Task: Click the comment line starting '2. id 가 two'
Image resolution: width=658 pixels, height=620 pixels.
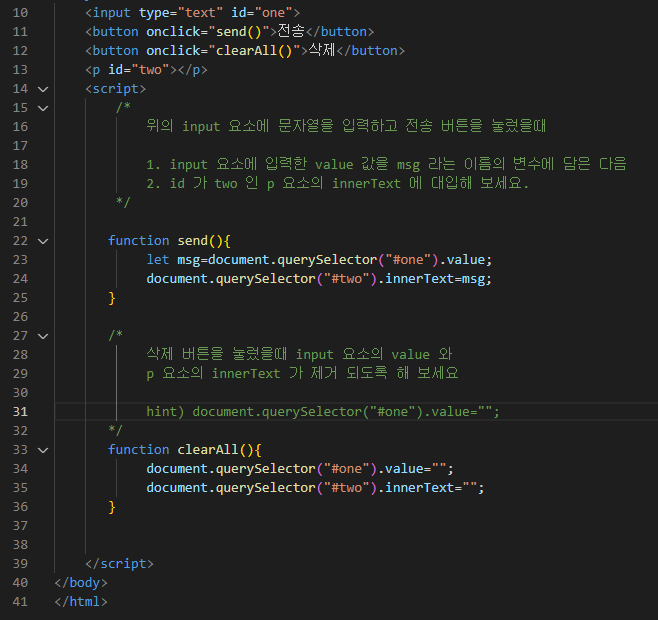Action: click(x=337, y=183)
